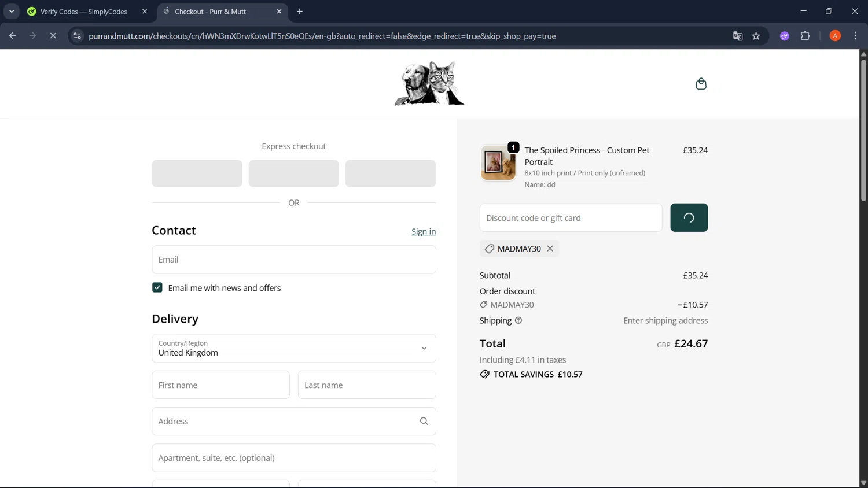Click the scrollbar up arrow

[x=863, y=54]
